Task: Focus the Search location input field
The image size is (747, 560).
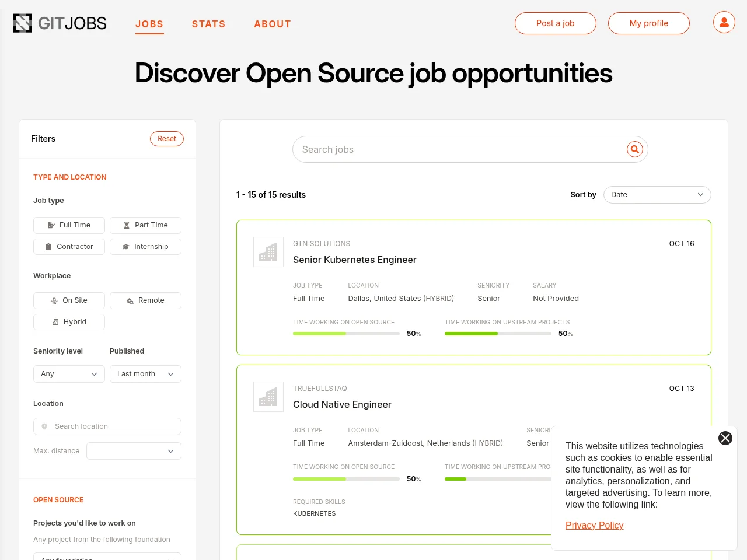Action: pyautogui.click(x=107, y=426)
